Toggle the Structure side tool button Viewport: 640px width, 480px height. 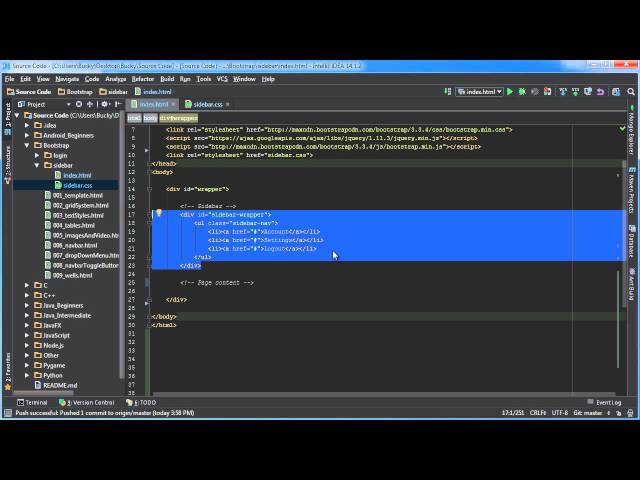8,164
